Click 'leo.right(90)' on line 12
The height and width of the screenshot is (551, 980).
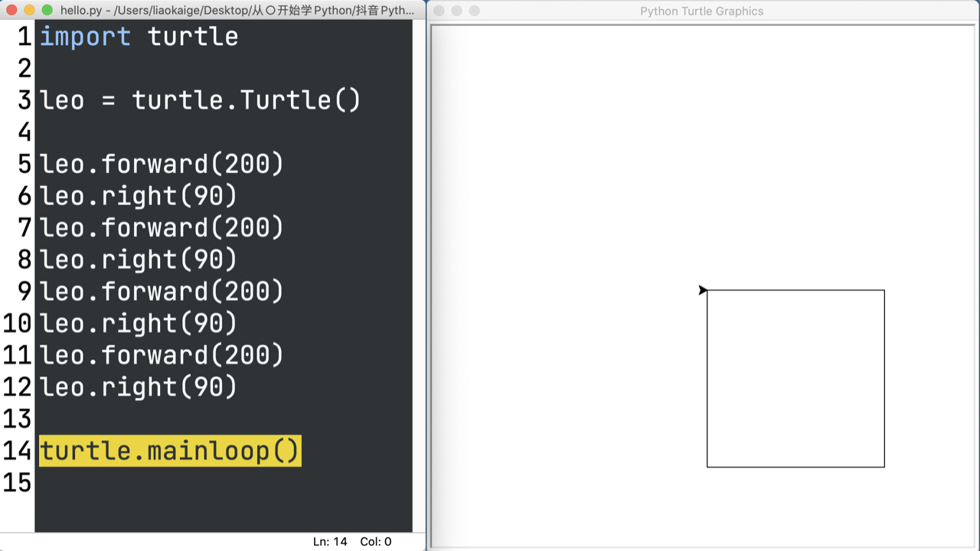tap(139, 387)
